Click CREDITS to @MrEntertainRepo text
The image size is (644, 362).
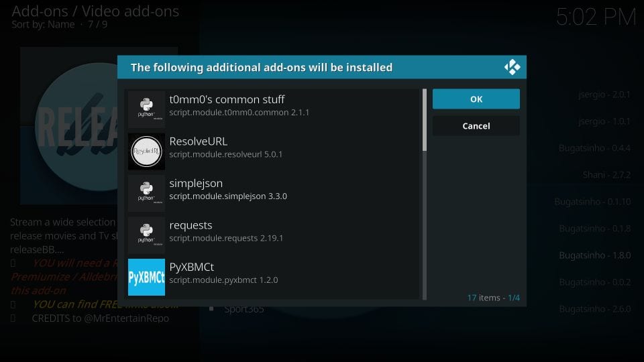point(100,318)
